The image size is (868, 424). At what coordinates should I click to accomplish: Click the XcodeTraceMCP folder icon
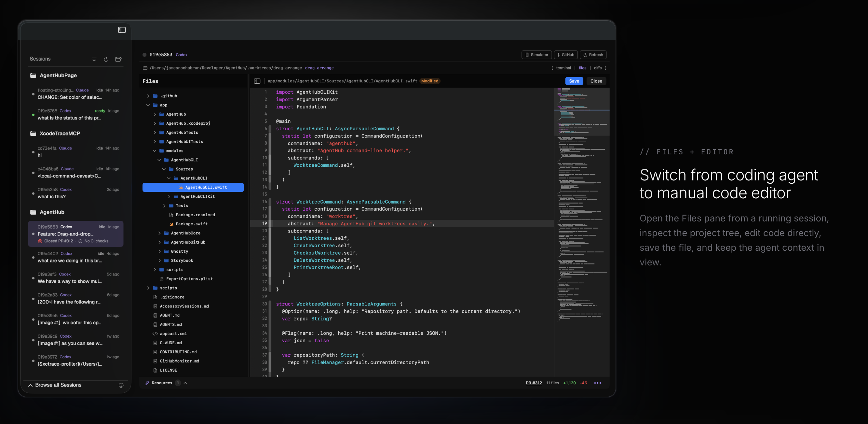point(33,134)
